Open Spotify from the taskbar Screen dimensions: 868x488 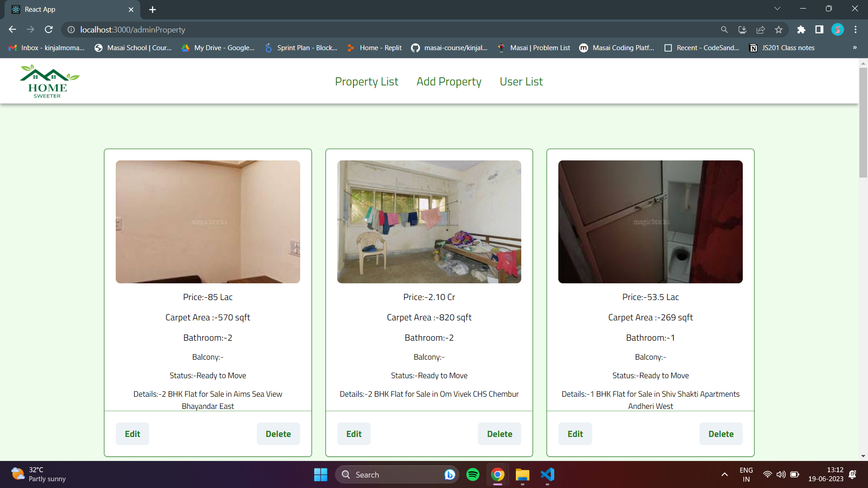pos(473,474)
